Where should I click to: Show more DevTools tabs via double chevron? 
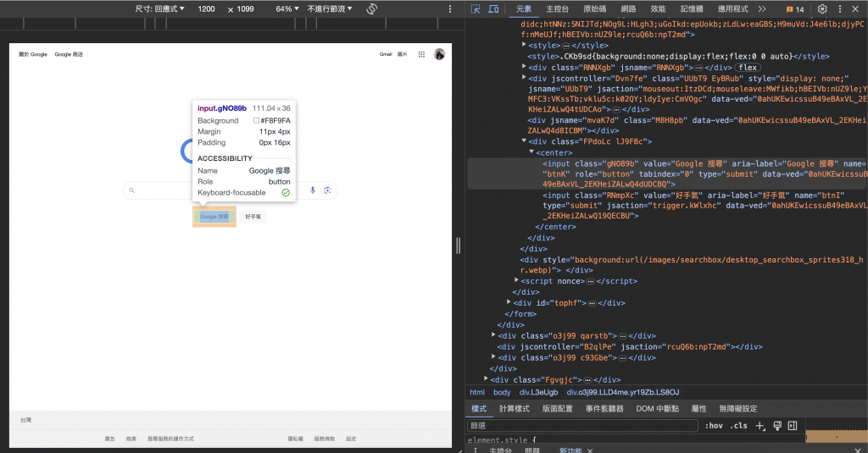(762, 8)
